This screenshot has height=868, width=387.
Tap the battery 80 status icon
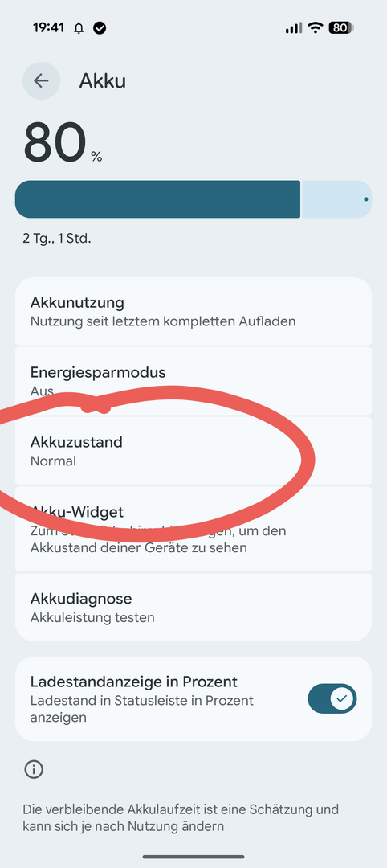pos(341,27)
